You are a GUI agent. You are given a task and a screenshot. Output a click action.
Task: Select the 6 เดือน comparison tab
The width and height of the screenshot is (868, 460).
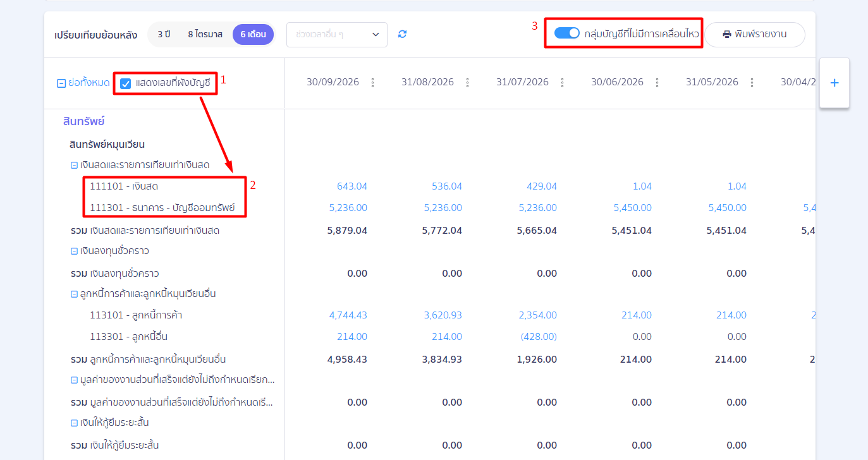[x=253, y=34]
